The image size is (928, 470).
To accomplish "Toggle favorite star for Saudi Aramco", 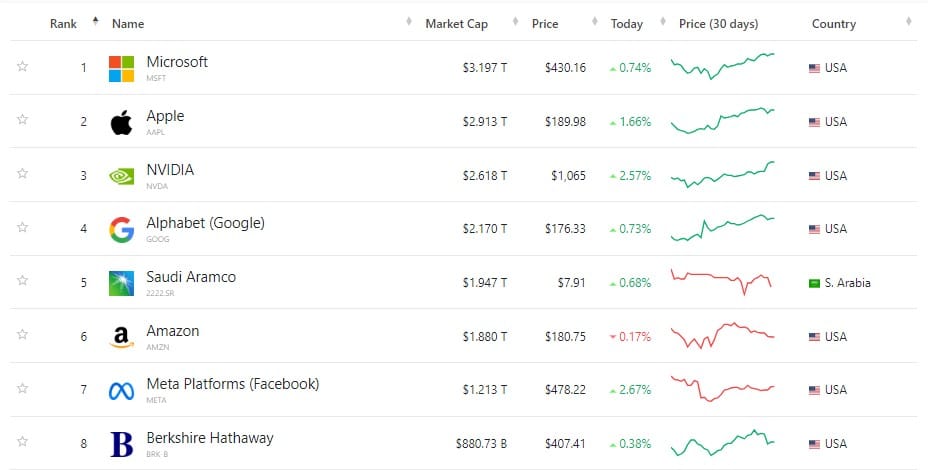I will 22,280.
